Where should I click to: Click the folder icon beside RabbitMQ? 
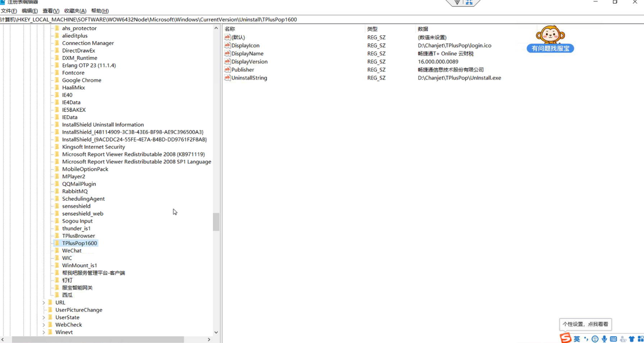(x=57, y=191)
